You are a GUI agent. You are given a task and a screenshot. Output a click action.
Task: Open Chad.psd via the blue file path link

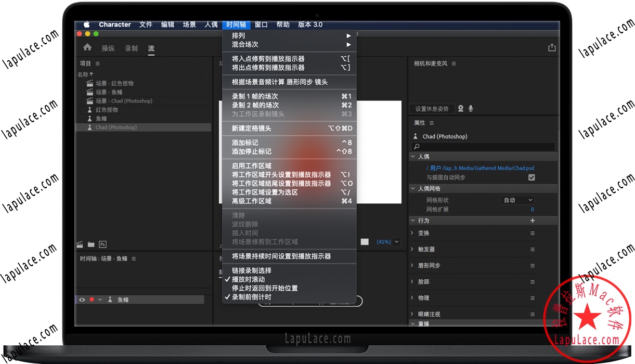pyautogui.click(x=480, y=168)
